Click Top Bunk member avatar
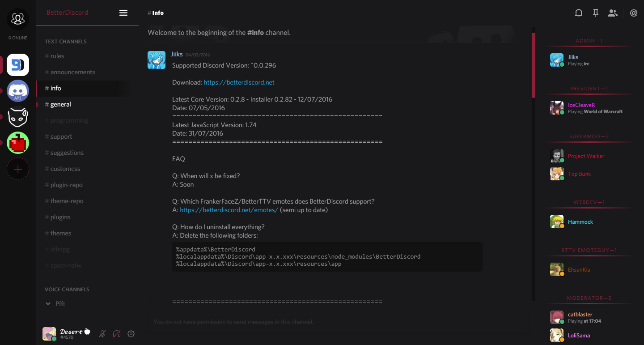 557,174
